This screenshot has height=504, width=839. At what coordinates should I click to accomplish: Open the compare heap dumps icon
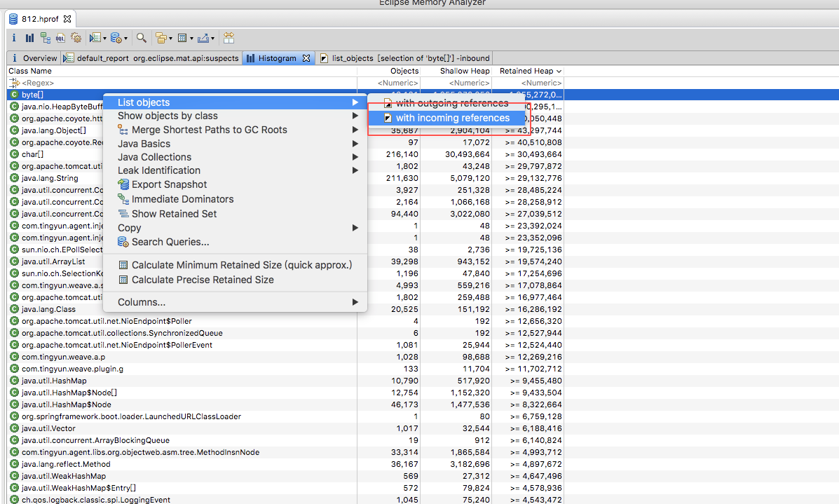tap(228, 38)
